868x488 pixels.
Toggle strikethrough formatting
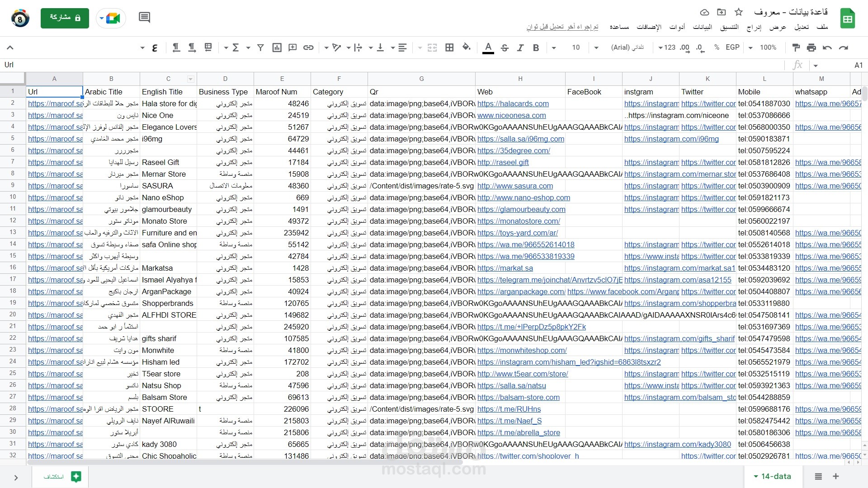tap(505, 47)
